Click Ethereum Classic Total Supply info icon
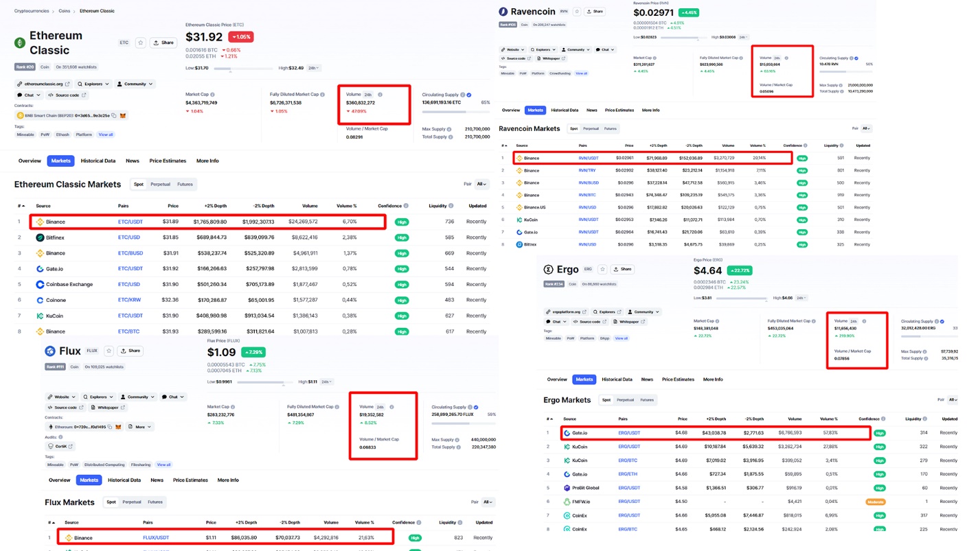This screenshot has height=551, width=980. 452,137
